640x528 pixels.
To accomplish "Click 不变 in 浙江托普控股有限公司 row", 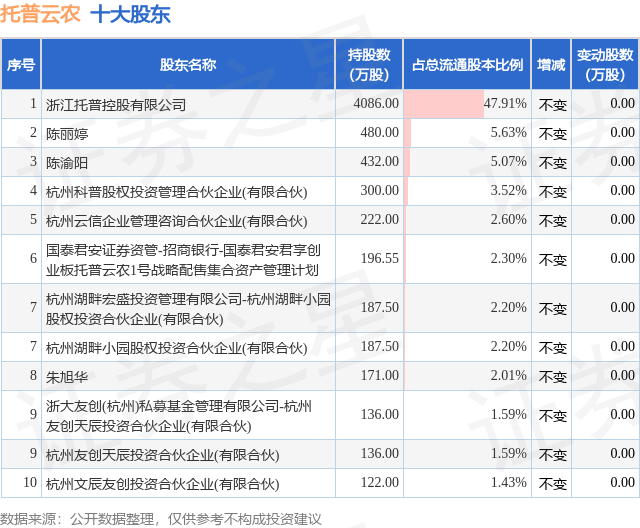I will click(552, 104).
